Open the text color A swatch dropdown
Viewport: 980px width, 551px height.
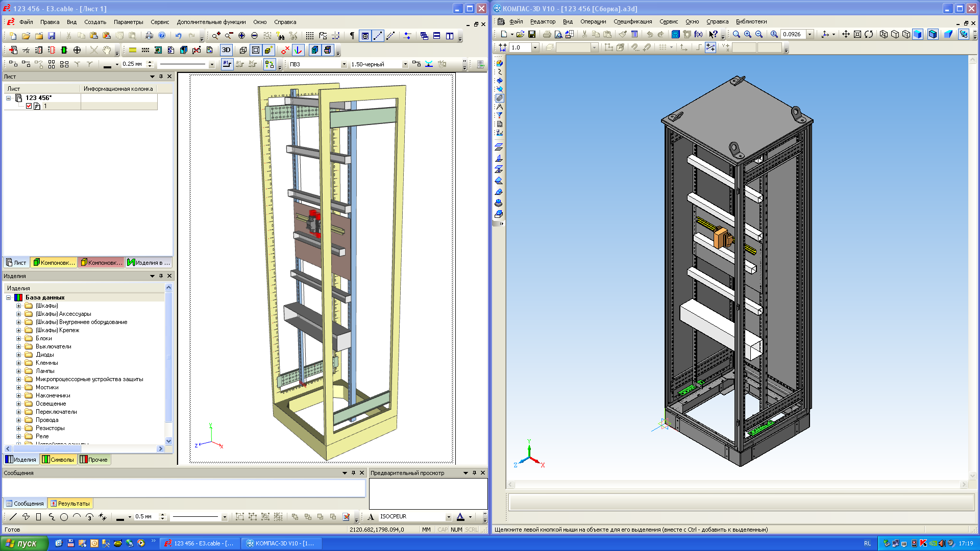[x=470, y=517]
